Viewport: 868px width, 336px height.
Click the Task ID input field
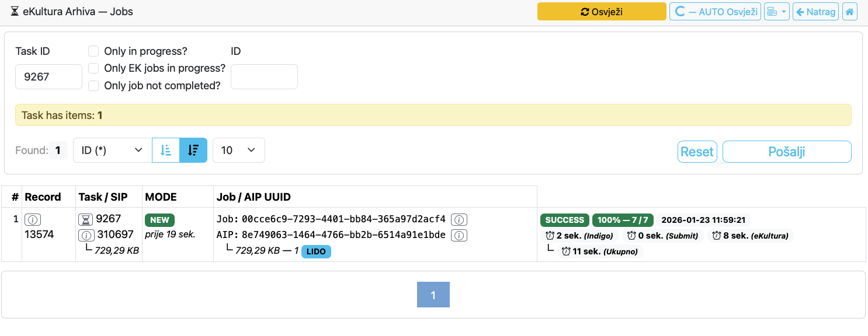[x=48, y=76]
